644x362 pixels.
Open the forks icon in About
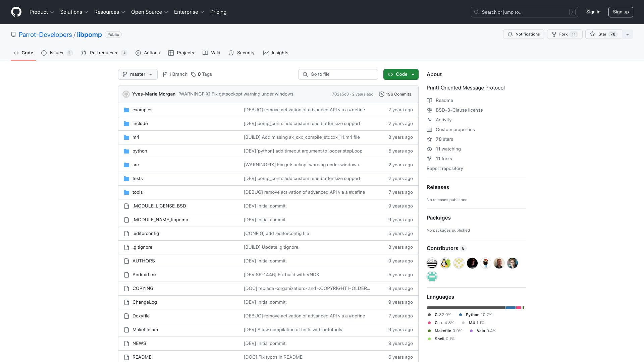pyautogui.click(x=429, y=159)
